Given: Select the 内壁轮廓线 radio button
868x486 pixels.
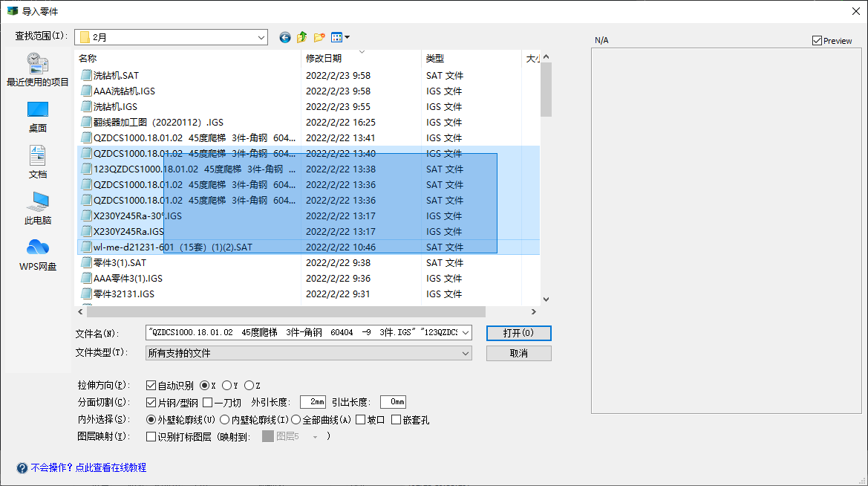Looking at the screenshot, I should point(226,420).
